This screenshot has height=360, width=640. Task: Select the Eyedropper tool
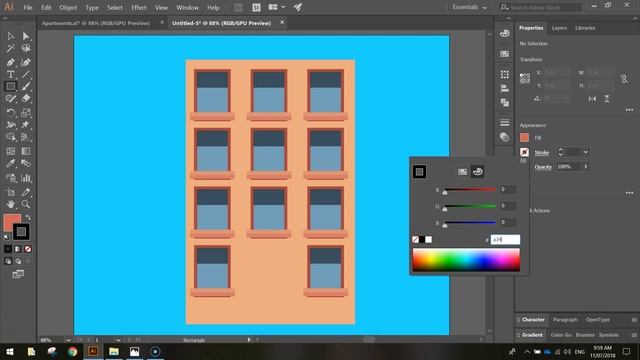point(11,164)
